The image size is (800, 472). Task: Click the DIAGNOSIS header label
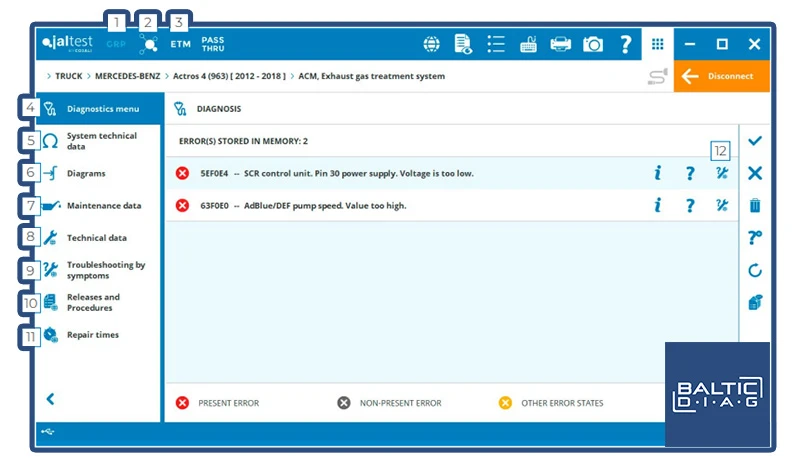[x=219, y=109]
